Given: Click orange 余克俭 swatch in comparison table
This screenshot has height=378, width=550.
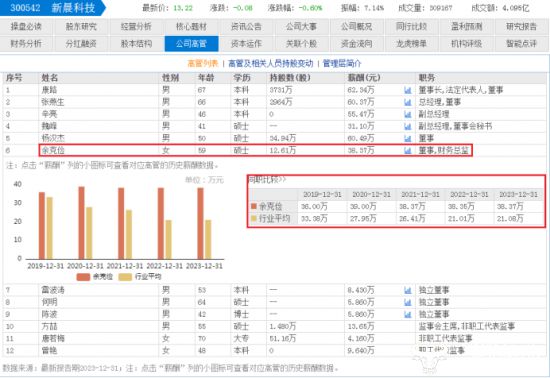Looking at the screenshot, I should [254, 206].
